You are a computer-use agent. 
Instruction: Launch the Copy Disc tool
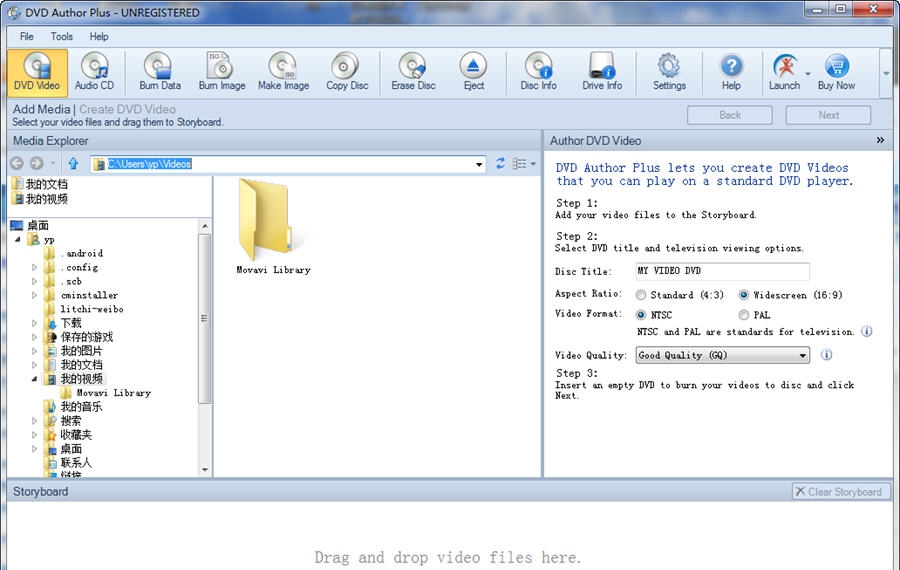point(347,71)
